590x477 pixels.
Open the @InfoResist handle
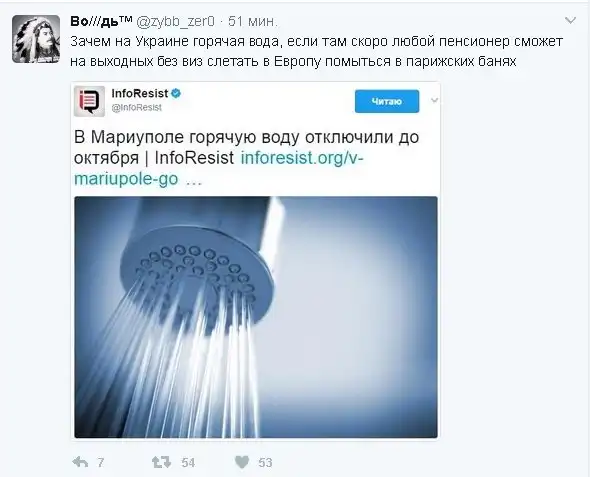coord(137,108)
